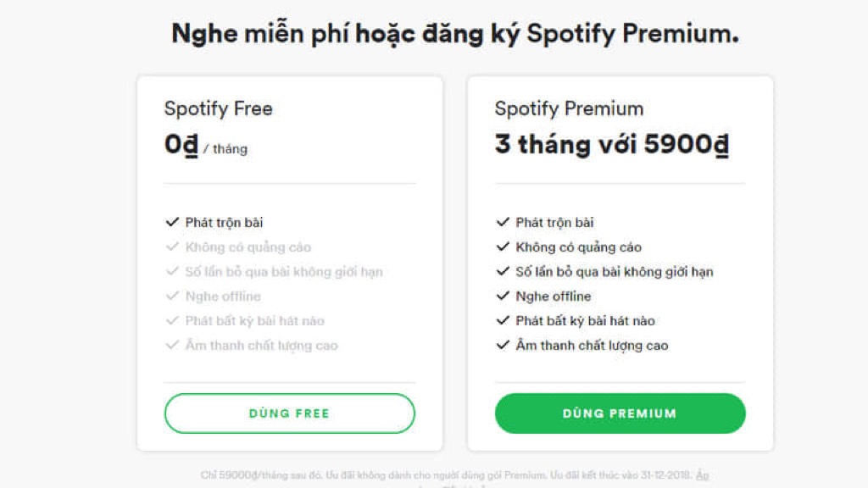Click checkmark beside Premium 'Âm thanh chất lượng cao'
The width and height of the screenshot is (868, 488).
(503, 346)
